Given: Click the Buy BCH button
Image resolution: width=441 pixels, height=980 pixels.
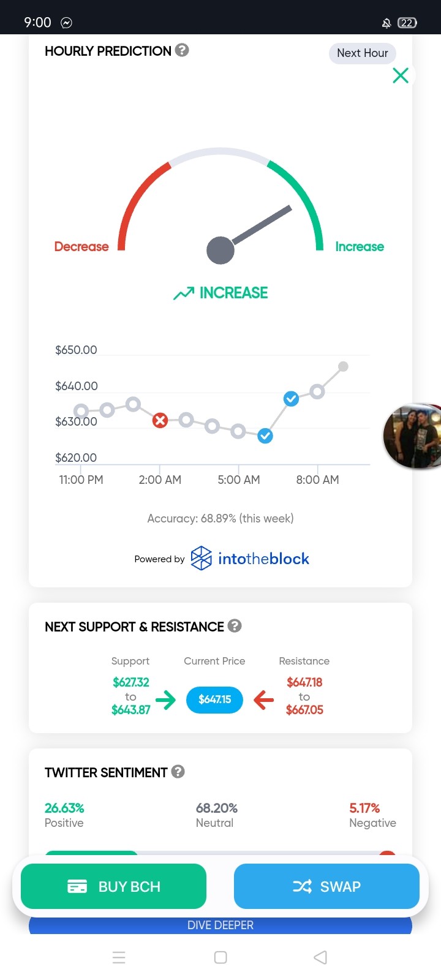Looking at the screenshot, I should 113,886.
